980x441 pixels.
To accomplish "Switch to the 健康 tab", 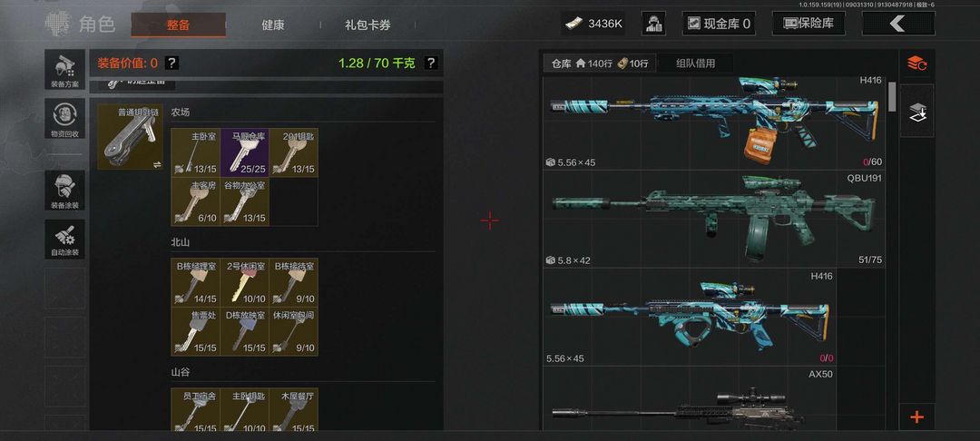I will tap(273, 25).
